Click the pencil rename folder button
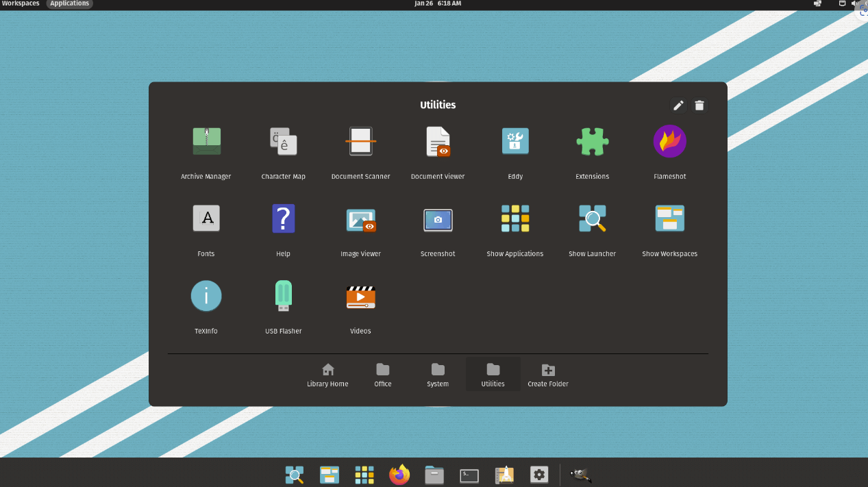868x487 pixels. [678, 105]
